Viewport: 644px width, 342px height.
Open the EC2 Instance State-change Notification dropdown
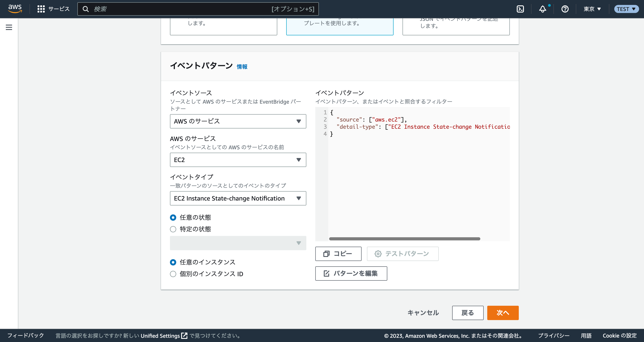[x=238, y=198]
